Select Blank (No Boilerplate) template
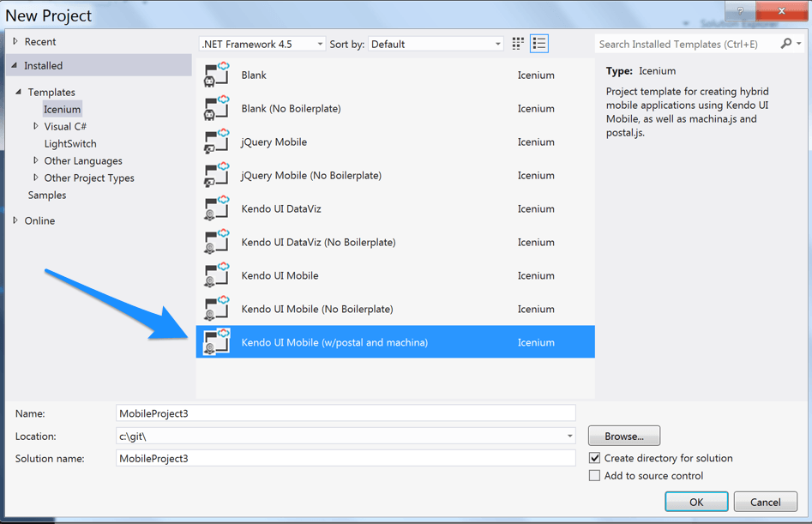Screen dimensions: 812x524 pos(395,108)
